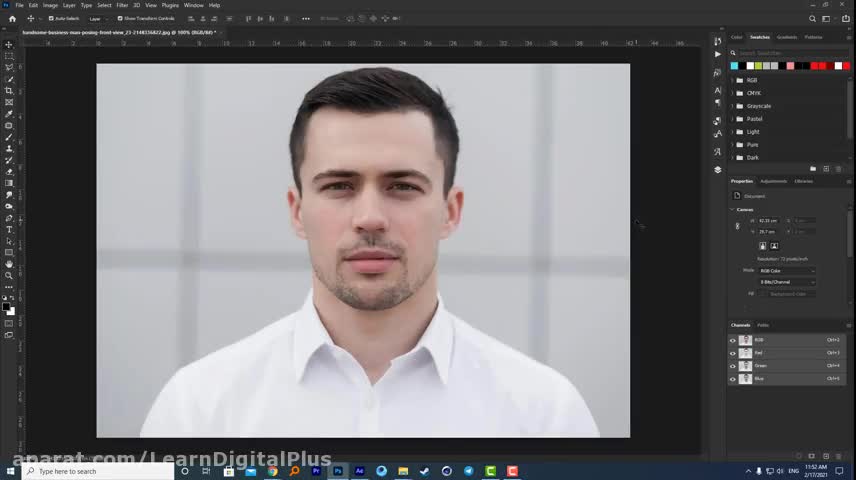The width and height of the screenshot is (856, 480).
Task: Open the Filter menu
Action: click(x=122, y=5)
